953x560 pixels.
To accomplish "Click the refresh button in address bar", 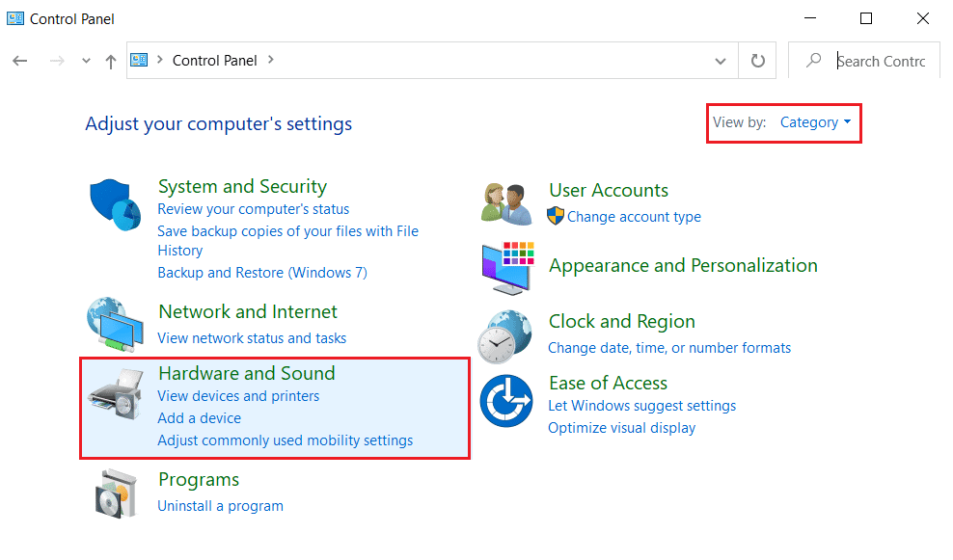I will click(757, 60).
